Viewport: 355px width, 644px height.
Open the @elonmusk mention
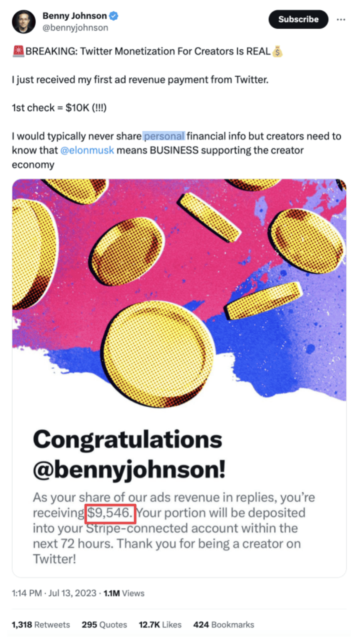[88, 150]
